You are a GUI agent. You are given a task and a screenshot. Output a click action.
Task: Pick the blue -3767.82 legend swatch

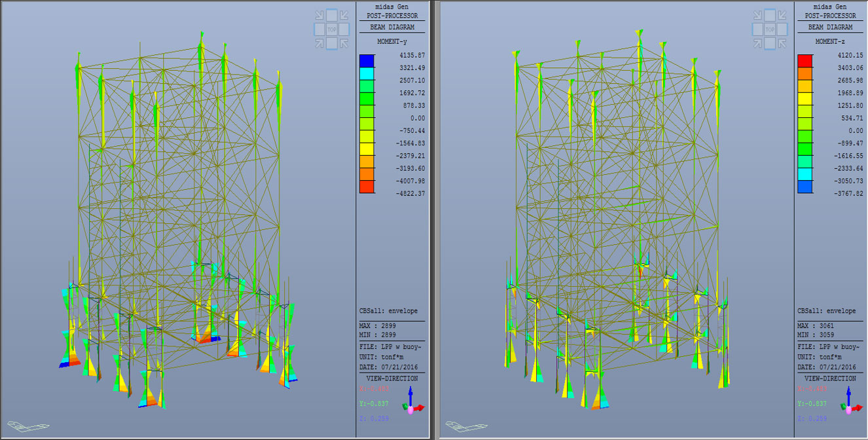[805, 187]
